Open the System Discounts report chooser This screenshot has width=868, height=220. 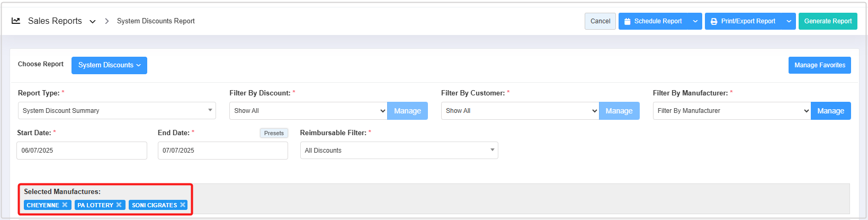109,65
